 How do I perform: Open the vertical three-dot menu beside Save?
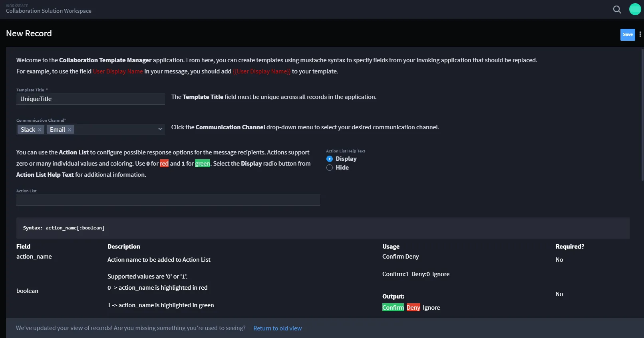(x=640, y=34)
